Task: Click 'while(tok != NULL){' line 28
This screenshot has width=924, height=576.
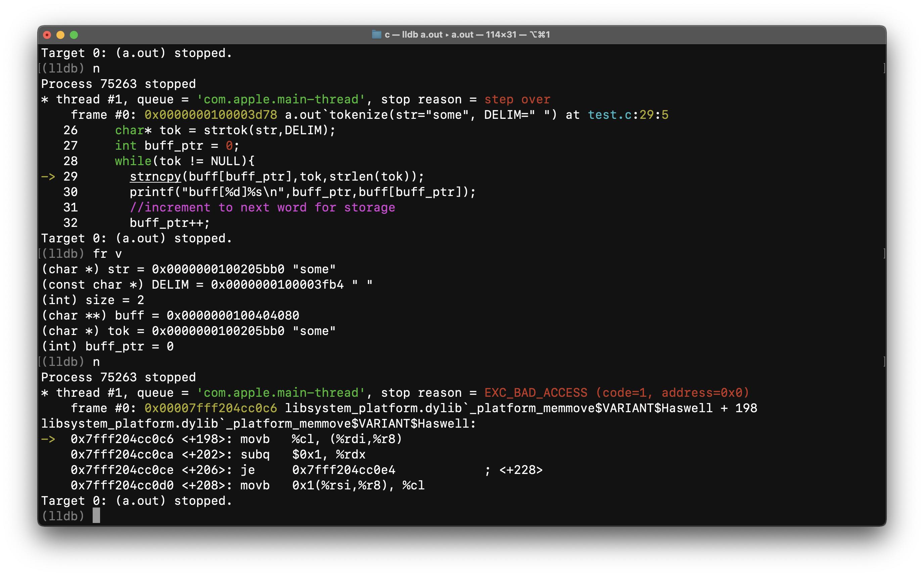Action: click(185, 161)
